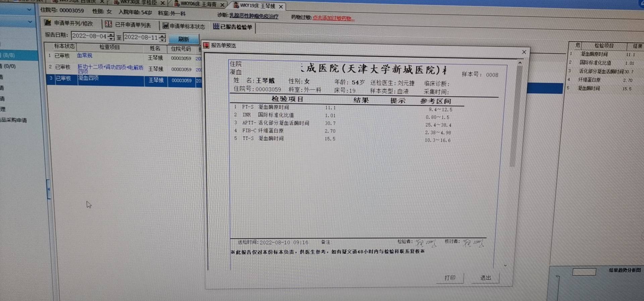Select the 已报告检验单 tab
Image resolution: width=644 pixels, height=301 pixels.
pyautogui.click(x=233, y=26)
